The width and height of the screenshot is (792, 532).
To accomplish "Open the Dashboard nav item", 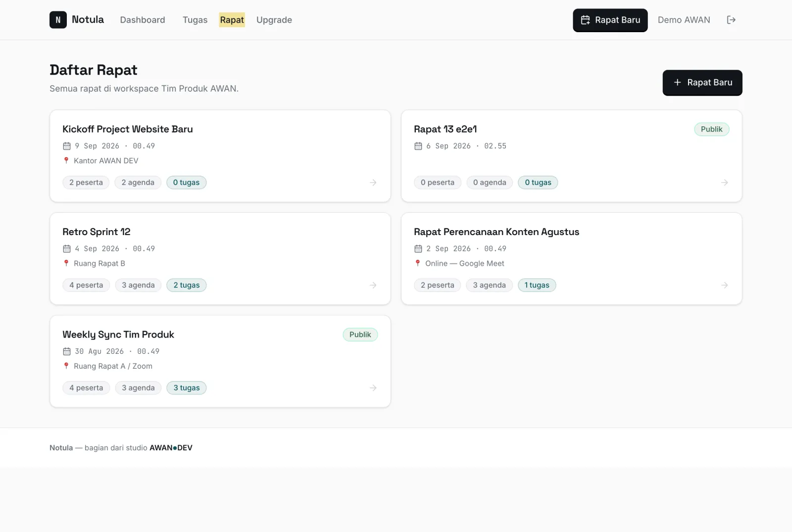I will coord(143,20).
